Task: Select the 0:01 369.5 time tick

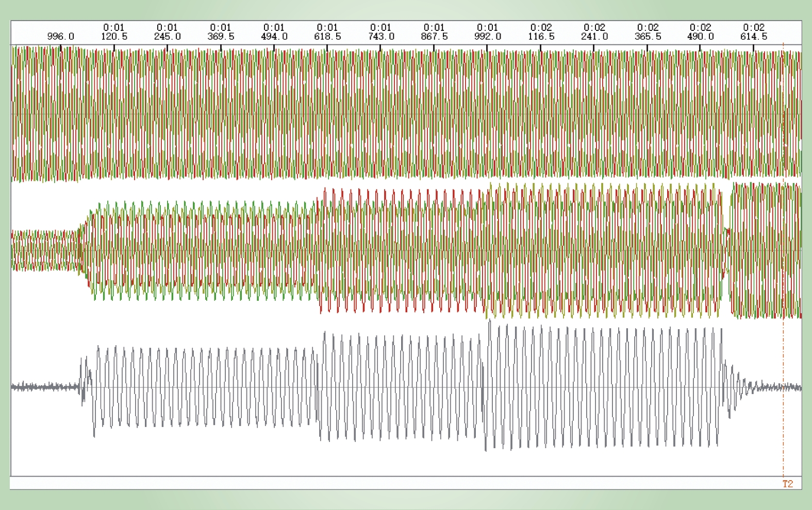Action: tap(221, 32)
